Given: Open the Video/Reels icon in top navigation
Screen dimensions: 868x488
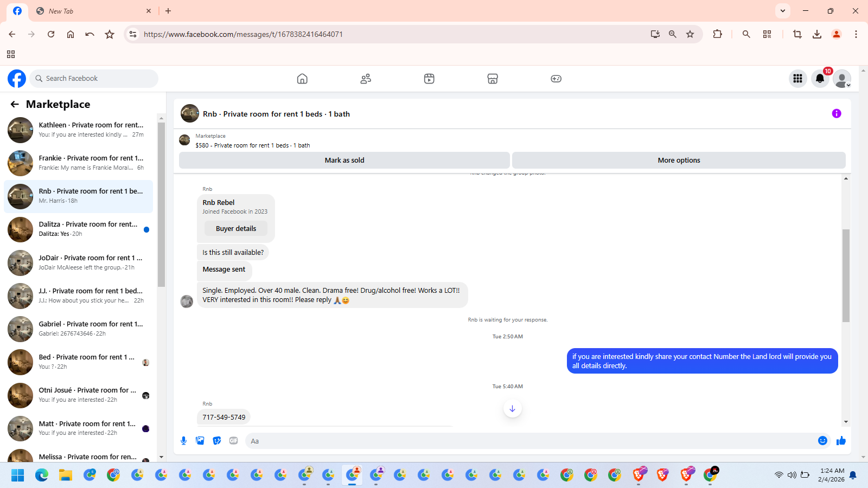Looking at the screenshot, I should (x=429, y=79).
